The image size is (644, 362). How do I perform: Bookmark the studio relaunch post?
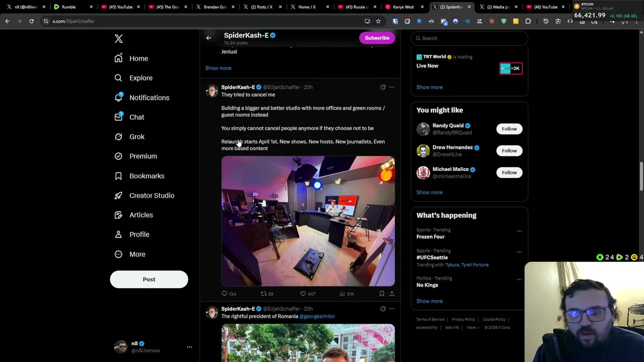coord(382,294)
